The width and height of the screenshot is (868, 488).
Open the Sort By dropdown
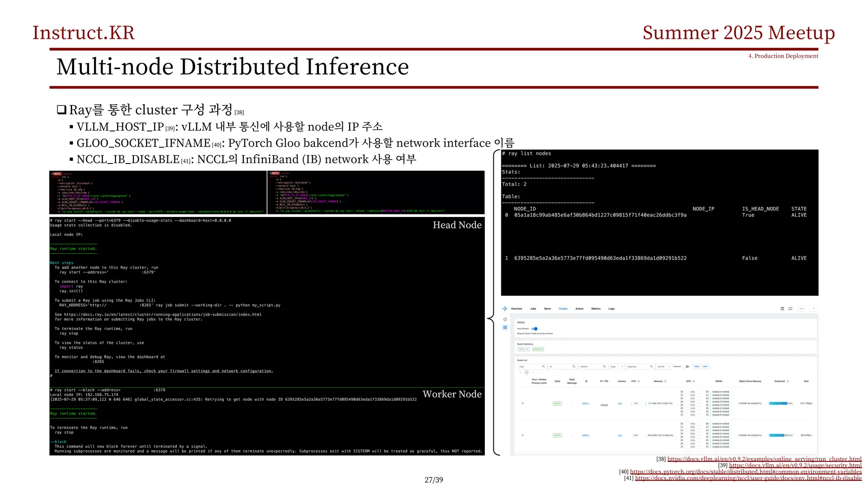tap(664, 366)
